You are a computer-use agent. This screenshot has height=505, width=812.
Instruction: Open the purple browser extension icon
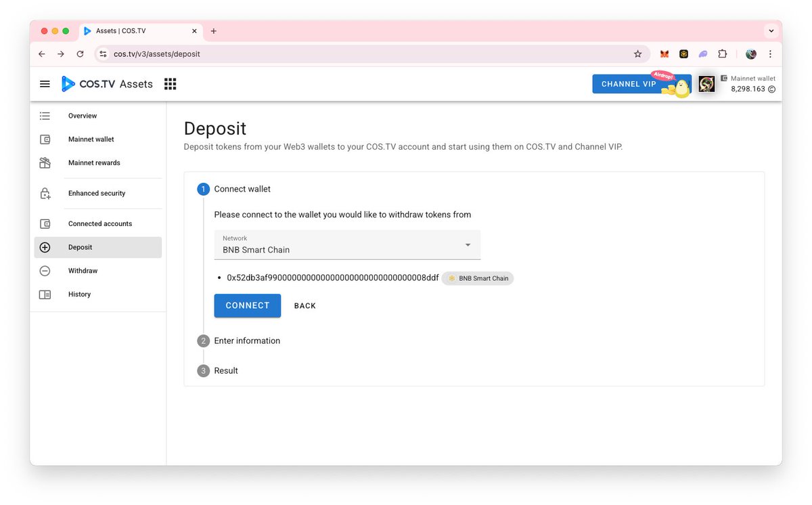pyautogui.click(x=703, y=54)
